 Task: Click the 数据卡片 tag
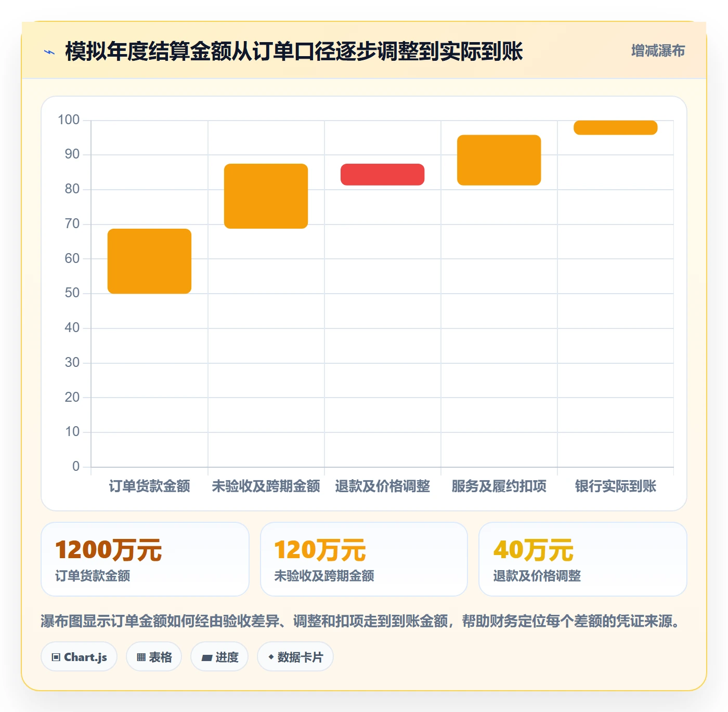295,657
